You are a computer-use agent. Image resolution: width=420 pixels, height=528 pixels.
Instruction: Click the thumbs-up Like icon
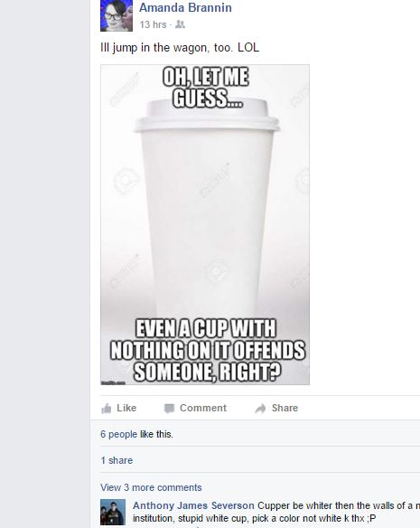click(107, 408)
